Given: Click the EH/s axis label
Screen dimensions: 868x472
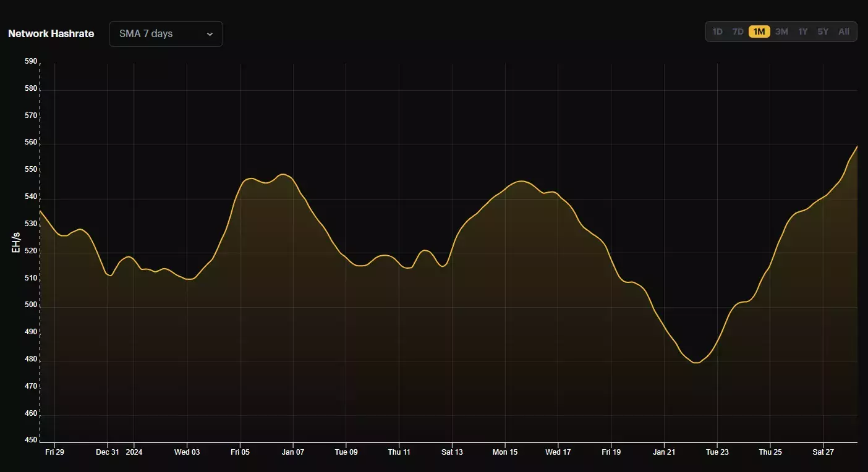Looking at the screenshot, I should pyautogui.click(x=17, y=243).
